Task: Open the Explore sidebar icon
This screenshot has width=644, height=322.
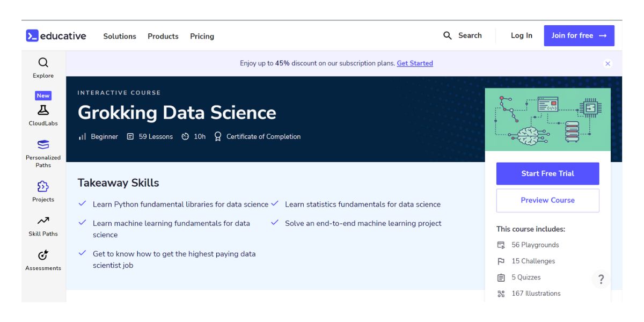Action: click(43, 63)
